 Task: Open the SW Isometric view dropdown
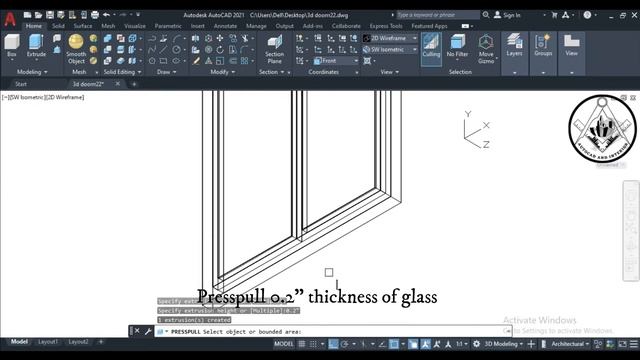(390, 49)
